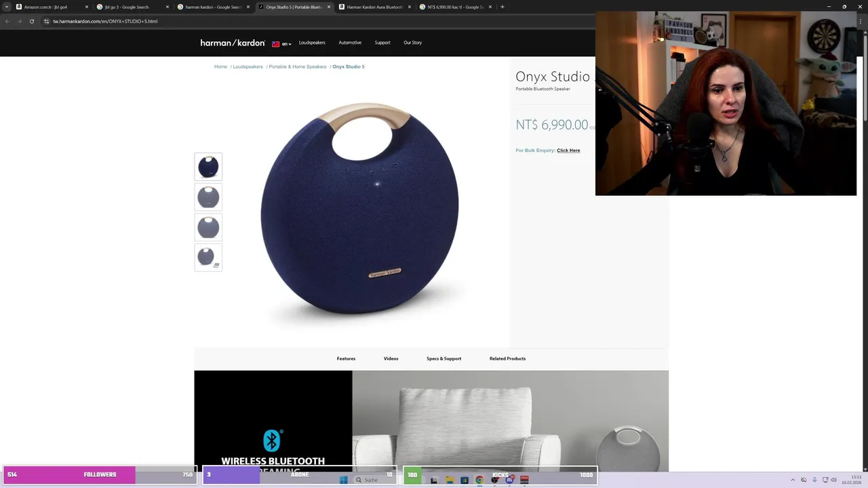
Task: Open the Automotive menu
Action: click(350, 43)
